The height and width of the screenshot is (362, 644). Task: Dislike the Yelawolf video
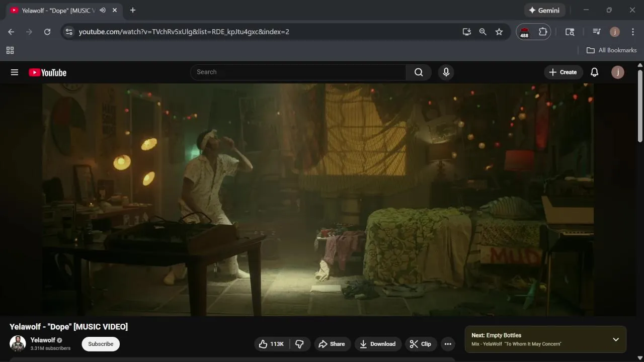(x=300, y=344)
